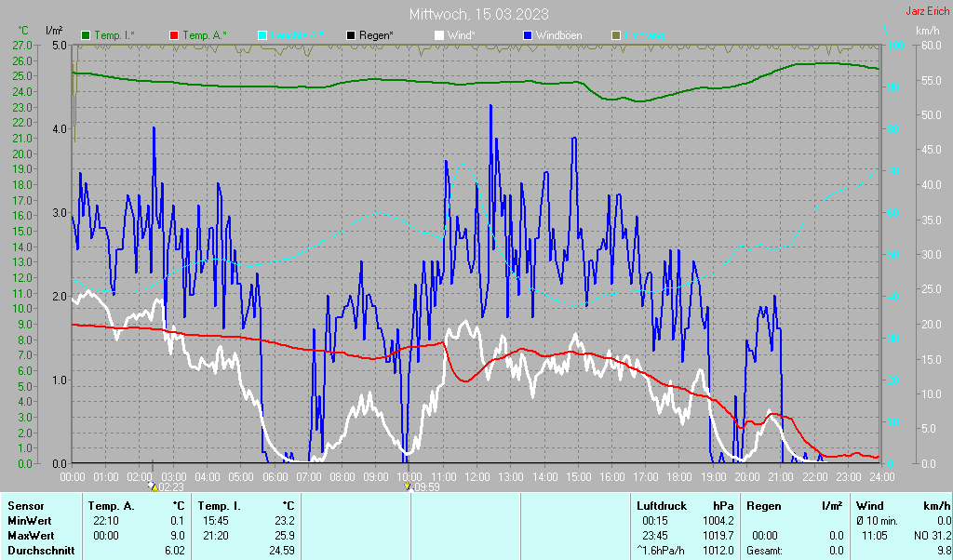Viewport: 953px width, 560px height.
Task: Click the Luftdruck column header
Action: tap(659, 505)
